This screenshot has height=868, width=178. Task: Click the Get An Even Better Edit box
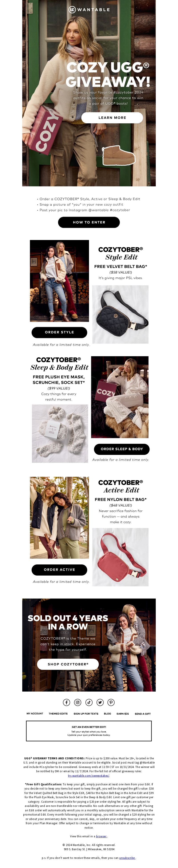[x=89, y=731]
